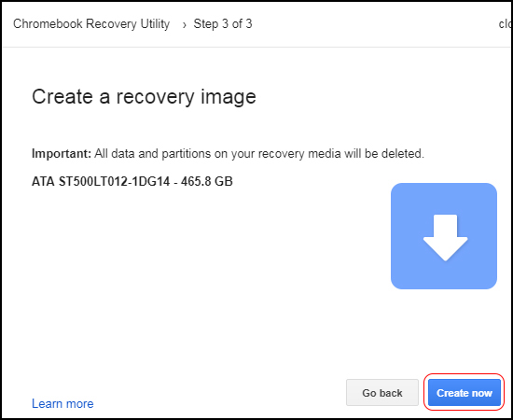Click the word partitions in the warning
513x420 pixels.
click(187, 153)
